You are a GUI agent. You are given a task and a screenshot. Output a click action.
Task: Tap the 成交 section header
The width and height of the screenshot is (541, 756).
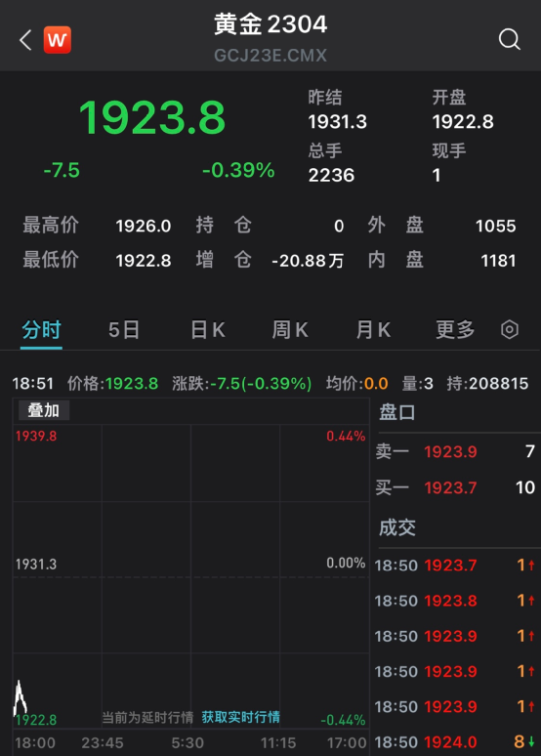pyautogui.click(x=396, y=527)
